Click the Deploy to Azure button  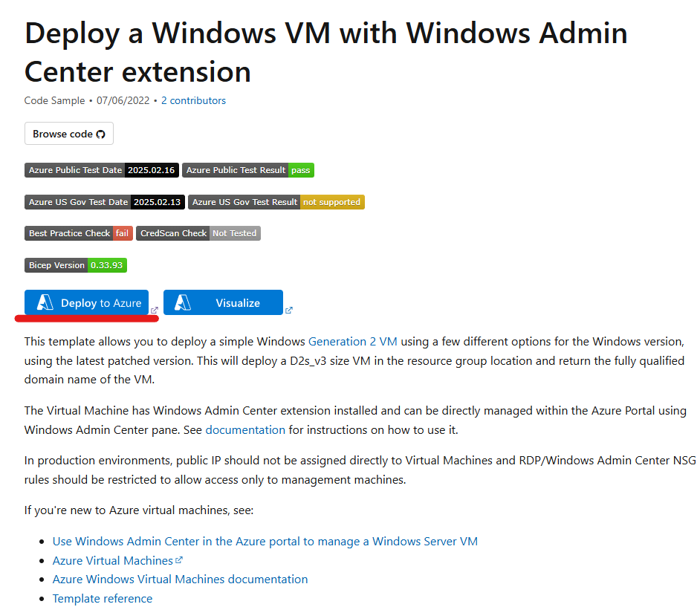(87, 302)
